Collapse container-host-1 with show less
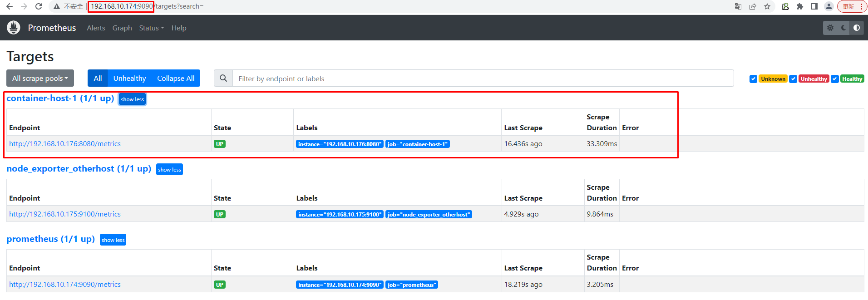This screenshot has height=300, width=868. (133, 99)
